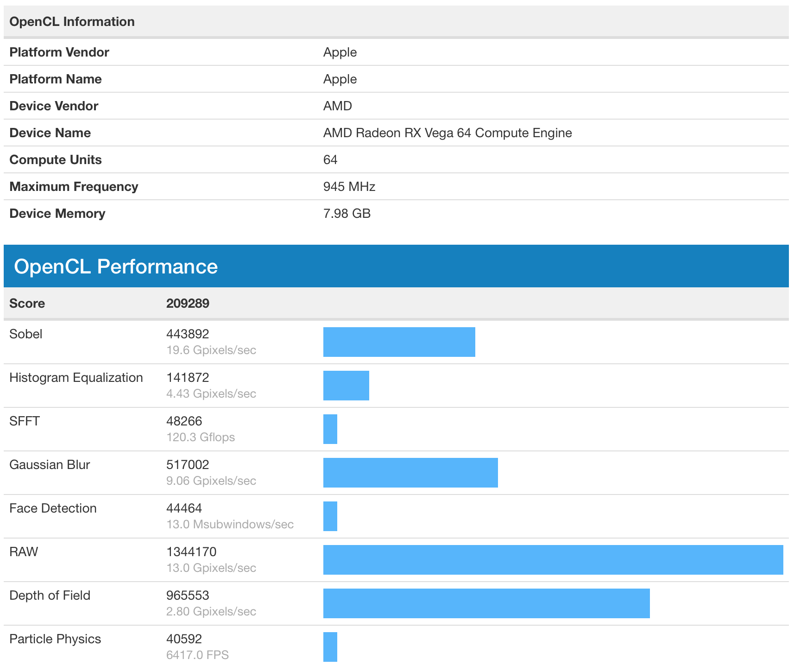Image resolution: width=794 pixels, height=672 pixels.
Task: Click the Depth of Field benchmark name
Action: pos(50,596)
